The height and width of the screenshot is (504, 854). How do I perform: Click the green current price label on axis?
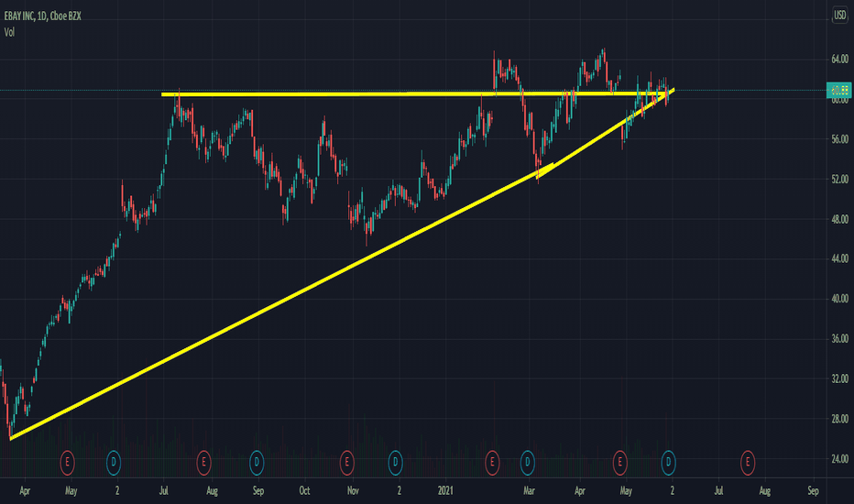[x=838, y=90]
